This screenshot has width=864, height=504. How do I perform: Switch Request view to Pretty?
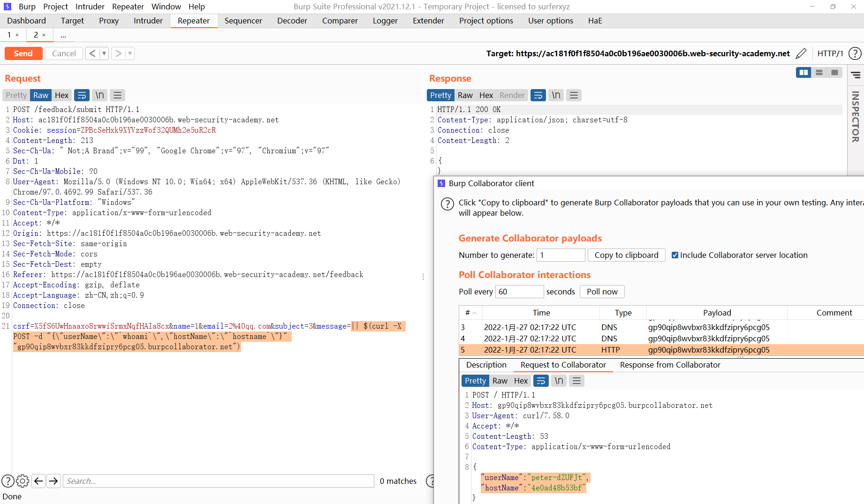pos(16,95)
